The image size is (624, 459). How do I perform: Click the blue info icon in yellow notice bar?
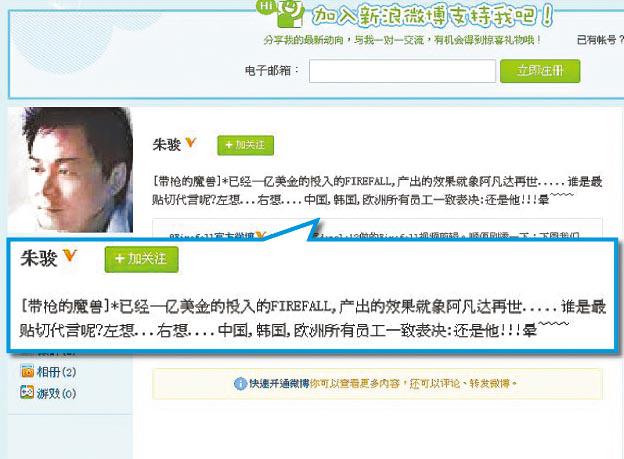click(x=240, y=384)
